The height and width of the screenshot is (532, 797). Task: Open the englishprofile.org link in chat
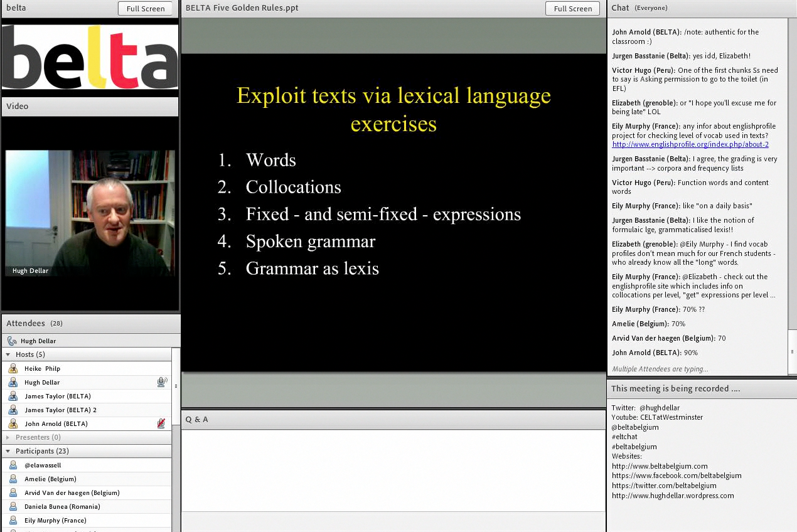point(690,144)
